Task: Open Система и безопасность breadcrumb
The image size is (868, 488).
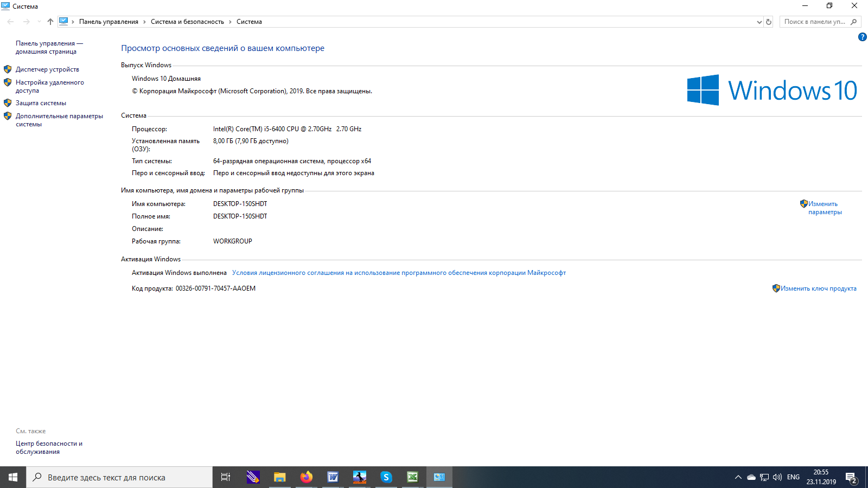Action: pyautogui.click(x=187, y=22)
